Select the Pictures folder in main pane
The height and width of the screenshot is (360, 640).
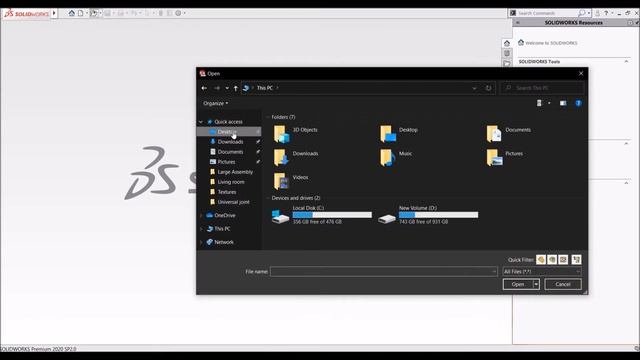tap(504, 157)
